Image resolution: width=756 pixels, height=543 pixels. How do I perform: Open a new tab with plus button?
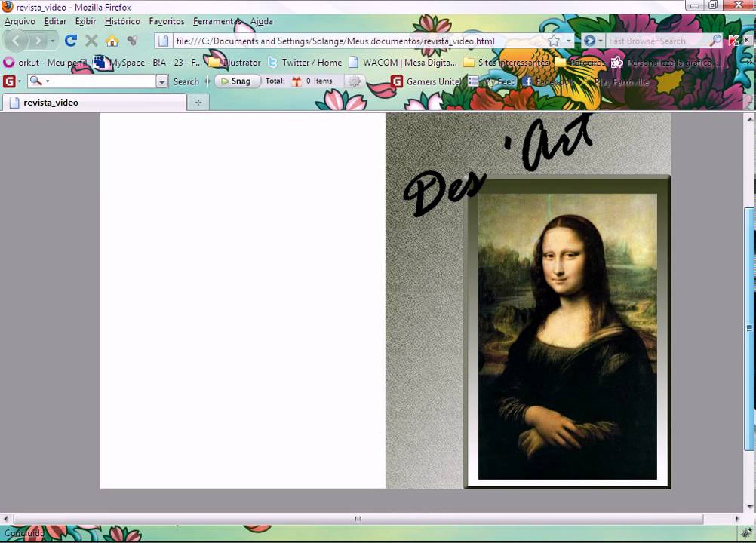pos(198,102)
